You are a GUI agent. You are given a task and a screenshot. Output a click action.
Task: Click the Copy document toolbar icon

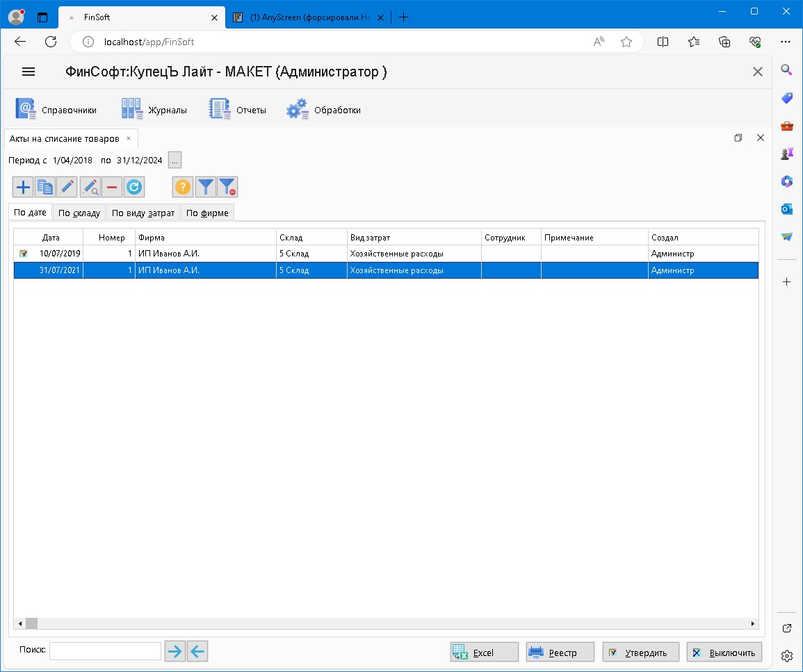coord(45,186)
